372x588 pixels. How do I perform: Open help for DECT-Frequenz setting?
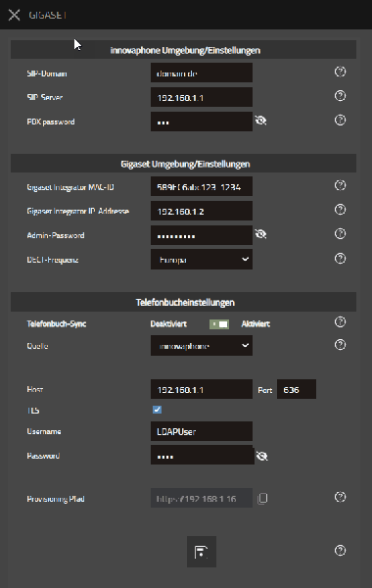click(x=340, y=259)
